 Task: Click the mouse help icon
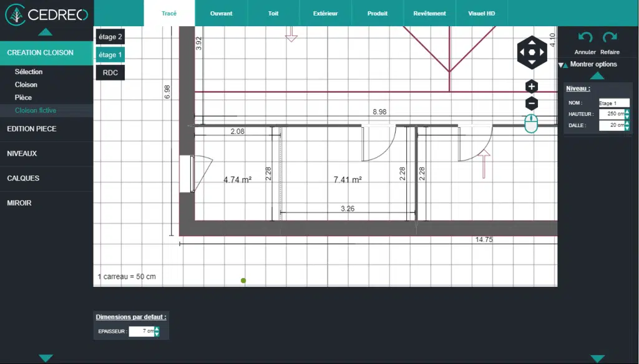point(531,123)
